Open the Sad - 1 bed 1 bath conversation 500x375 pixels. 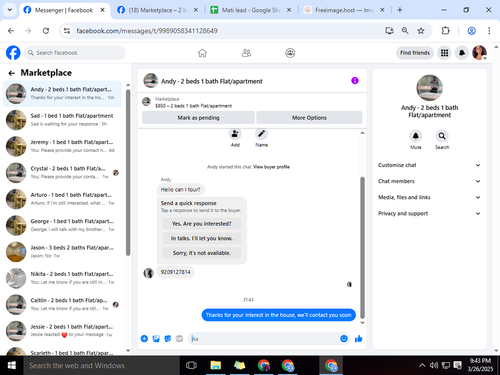pyautogui.click(x=62, y=120)
